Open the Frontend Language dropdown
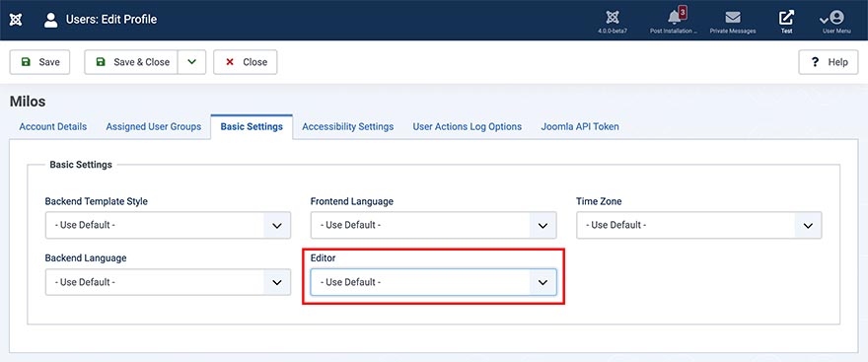 coord(433,225)
